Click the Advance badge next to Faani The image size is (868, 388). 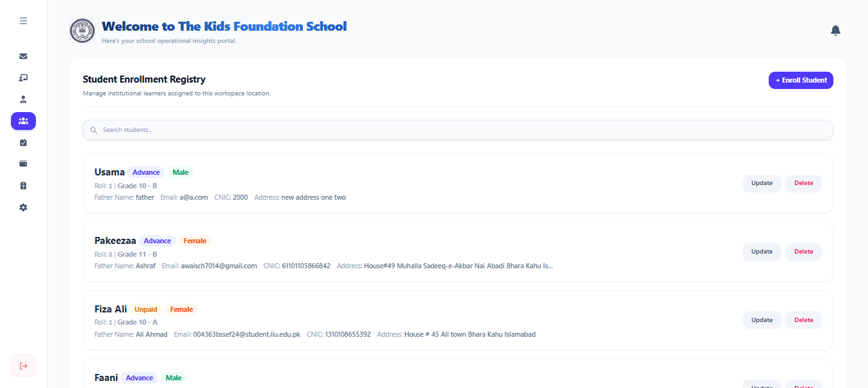[x=140, y=378]
